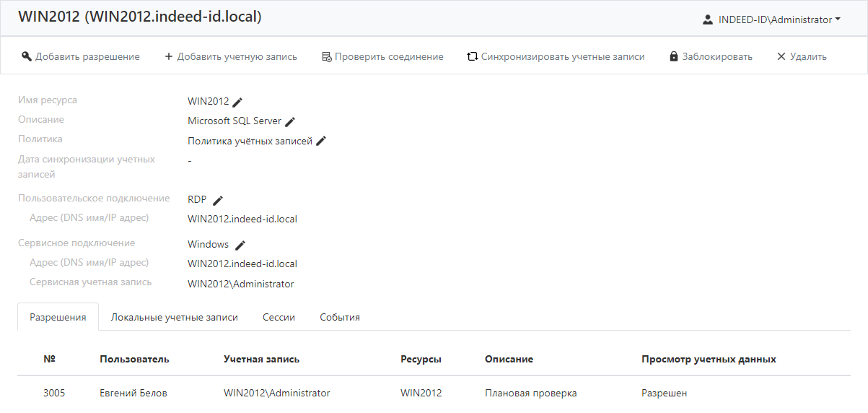Edit the Microsoft SQL Server description
Viewport: 868px width, 413px height.
[290, 121]
